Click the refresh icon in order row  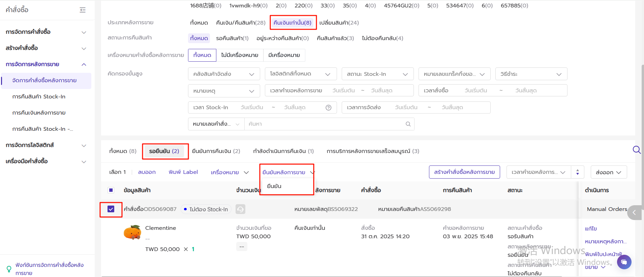pos(240,209)
